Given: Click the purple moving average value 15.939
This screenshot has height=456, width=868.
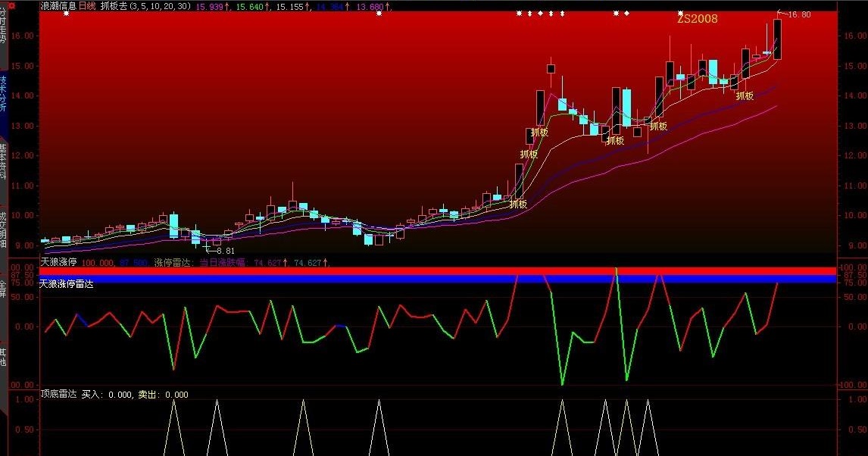Looking at the screenshot, I should [x=211, y=7].
